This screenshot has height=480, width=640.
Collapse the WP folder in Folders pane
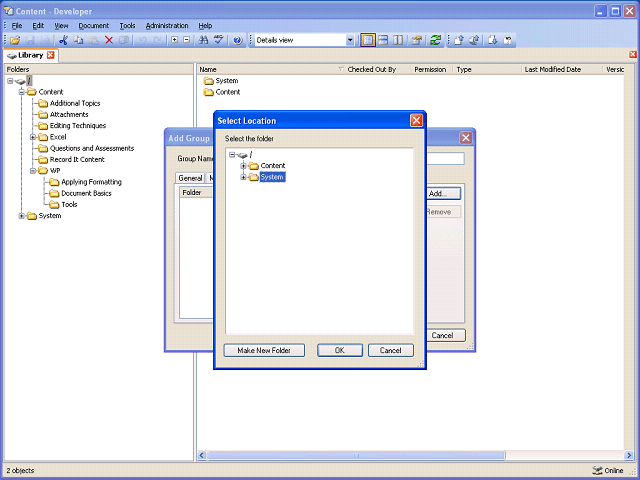point(33,171)
